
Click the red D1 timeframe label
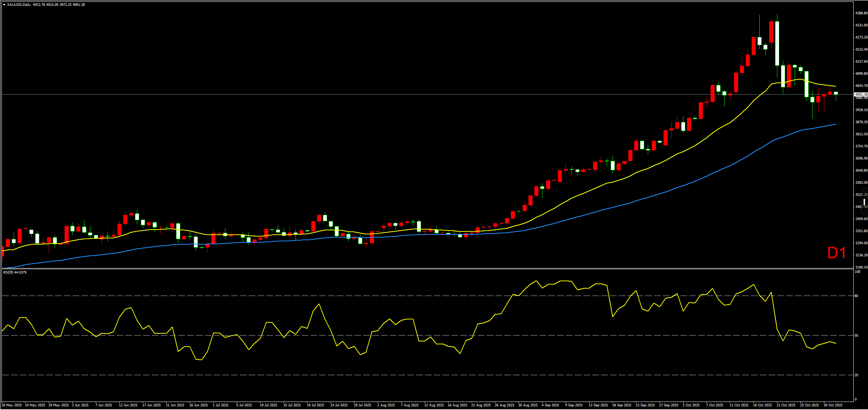pyautogui.click(x=836, y=253)
